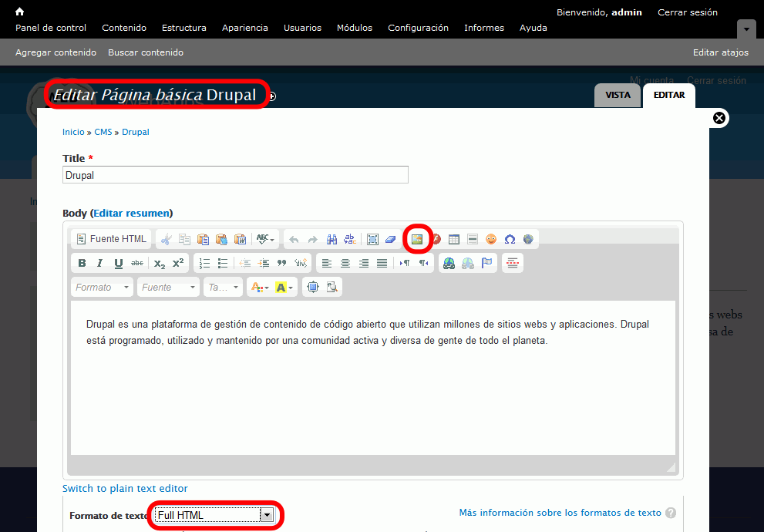The image size is (764, 532).
Task: Click inside the Body text area
Action: [372, 378]
